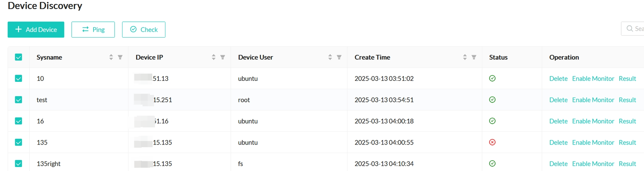Deselect the 135right row checkbox

pyautogui.click(x=18, y=164)
